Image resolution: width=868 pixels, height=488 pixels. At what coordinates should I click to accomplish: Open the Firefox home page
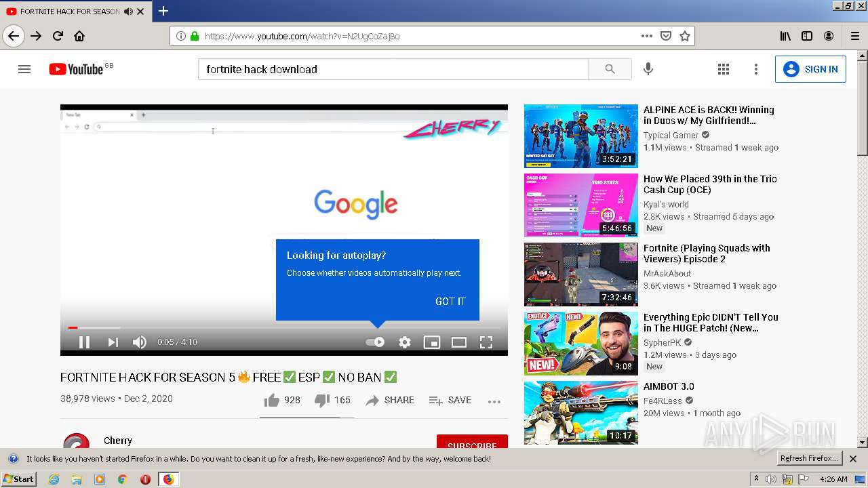click(79, 36)
